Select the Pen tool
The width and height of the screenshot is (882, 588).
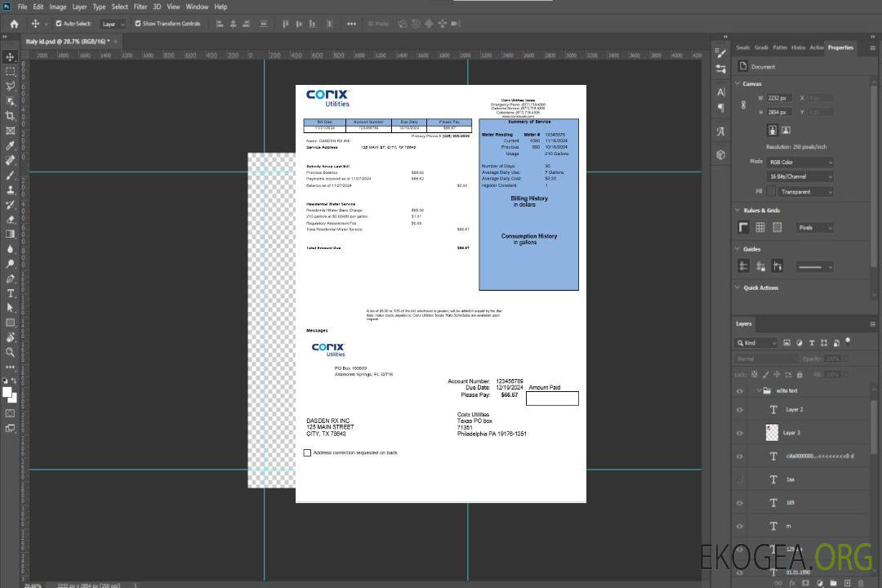pyautogui.click(x=10, y=278)
